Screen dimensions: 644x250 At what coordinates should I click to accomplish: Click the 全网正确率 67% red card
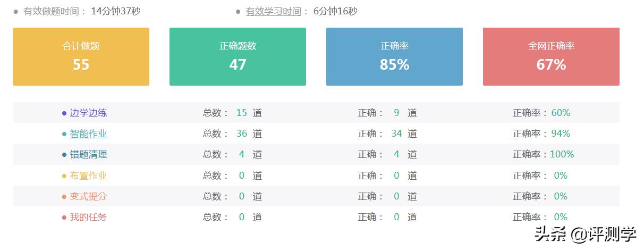pos(551,56)
